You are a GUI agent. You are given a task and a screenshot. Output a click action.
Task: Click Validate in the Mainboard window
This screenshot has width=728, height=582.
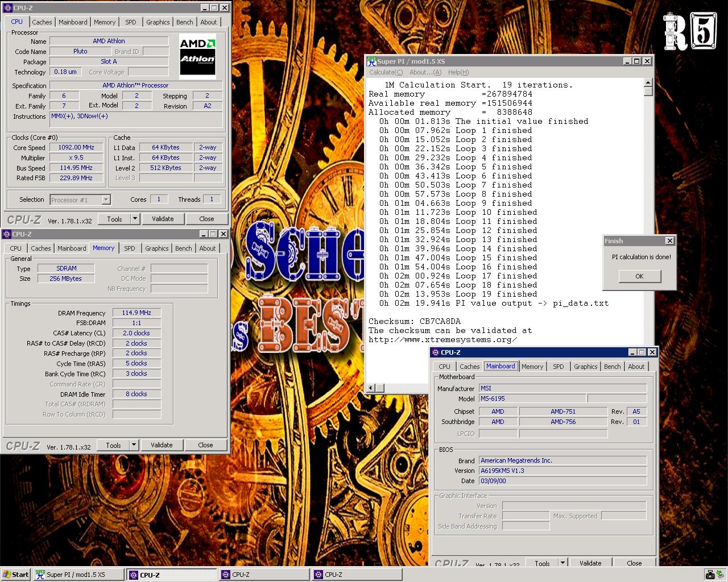pyautogui.click(x=590, y=563)
